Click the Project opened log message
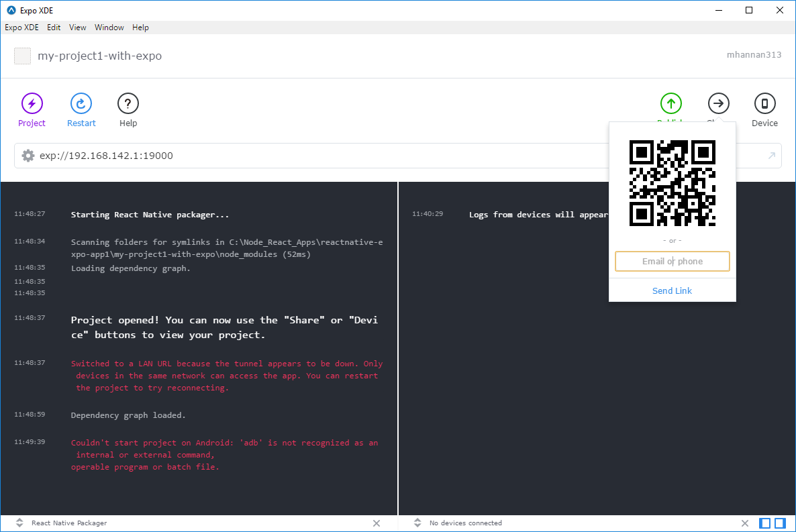Image resolution: width=796 pixels, height=532 pixels. tap(224, 327)
